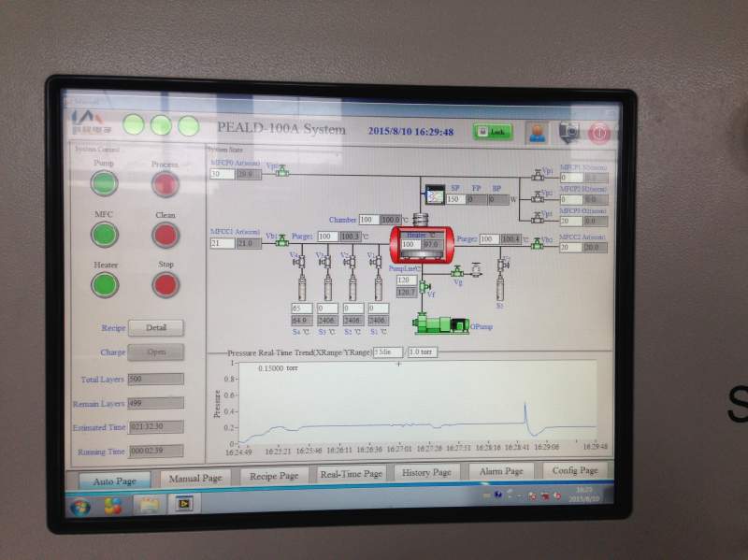Open the user account icon in header
Viewport: 748px width, 560px height.
(537, 132)
